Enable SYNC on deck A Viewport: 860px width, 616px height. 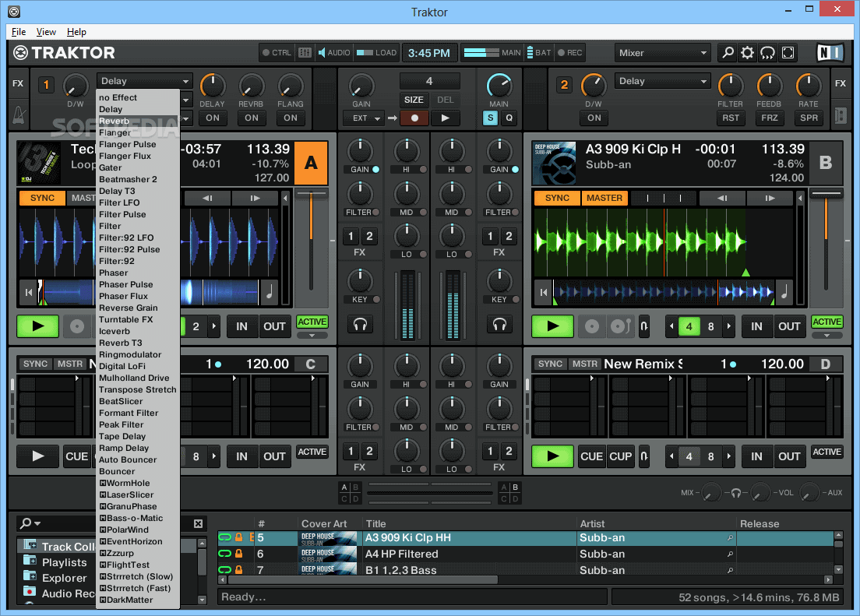click(x=41, y=197)
